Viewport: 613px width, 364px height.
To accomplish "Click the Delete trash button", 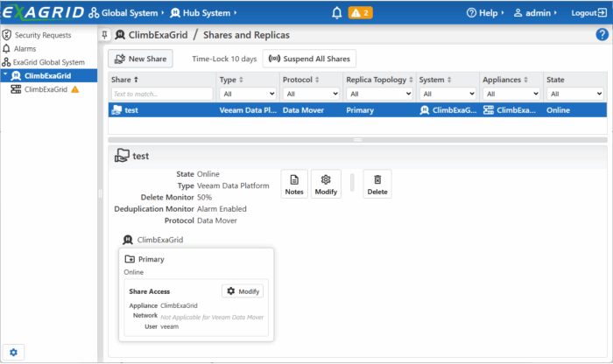I will tap(377, 184).
